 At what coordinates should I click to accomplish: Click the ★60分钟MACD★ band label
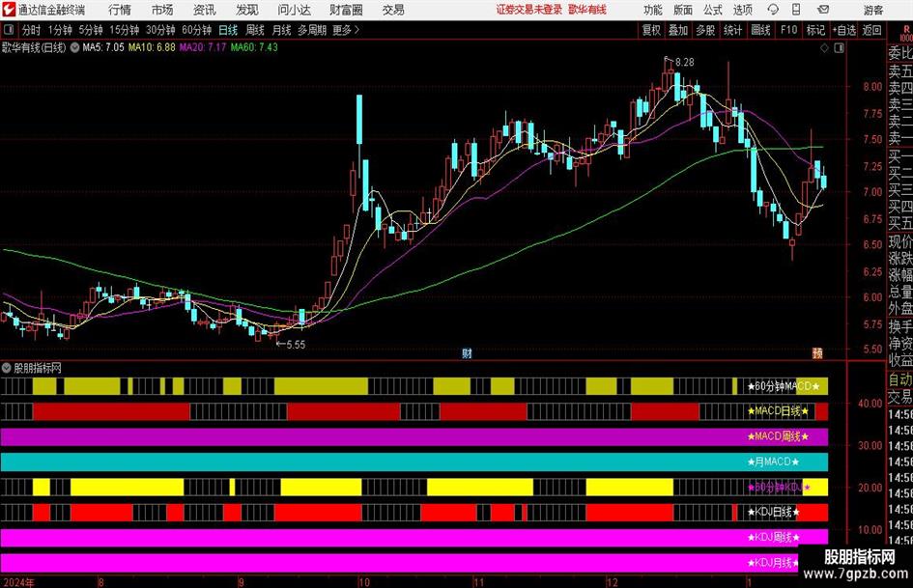pyautogui.click(x=784, y=386)
